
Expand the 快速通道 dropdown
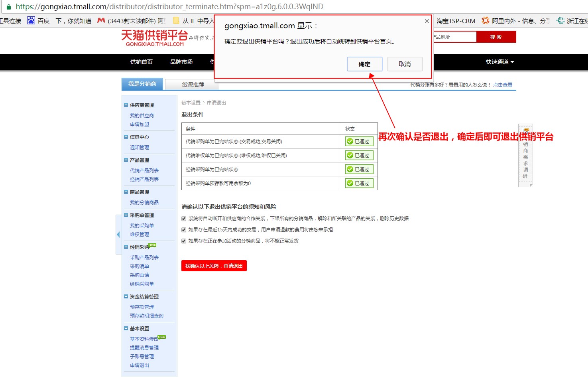[500, 62]
